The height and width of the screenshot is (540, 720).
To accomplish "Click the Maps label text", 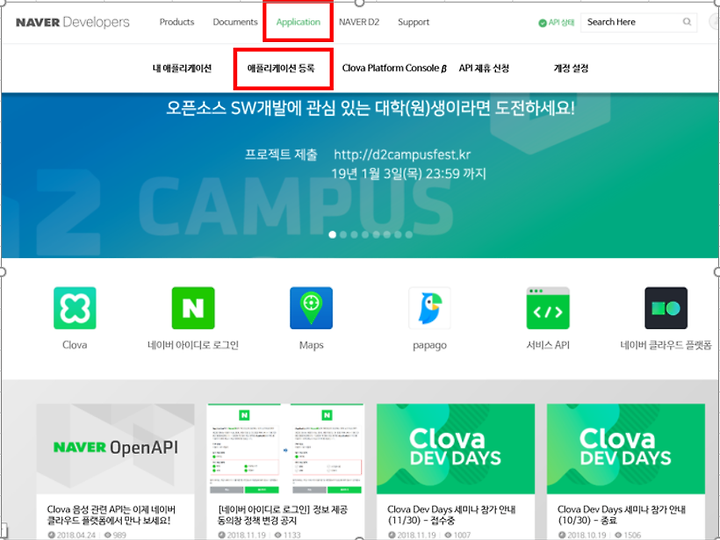I will coord(311,345).
